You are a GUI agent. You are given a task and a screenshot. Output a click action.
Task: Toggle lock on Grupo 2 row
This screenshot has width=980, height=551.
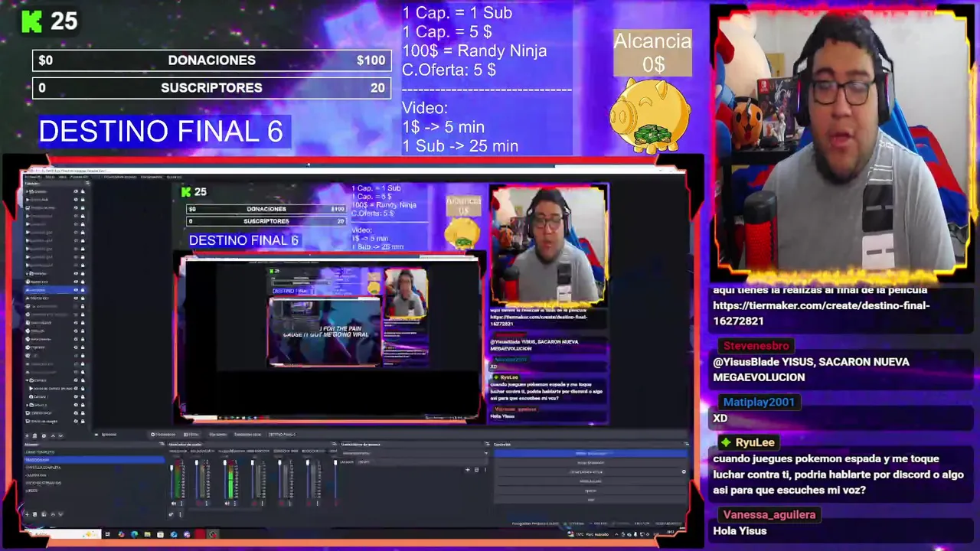pos(83,405)
